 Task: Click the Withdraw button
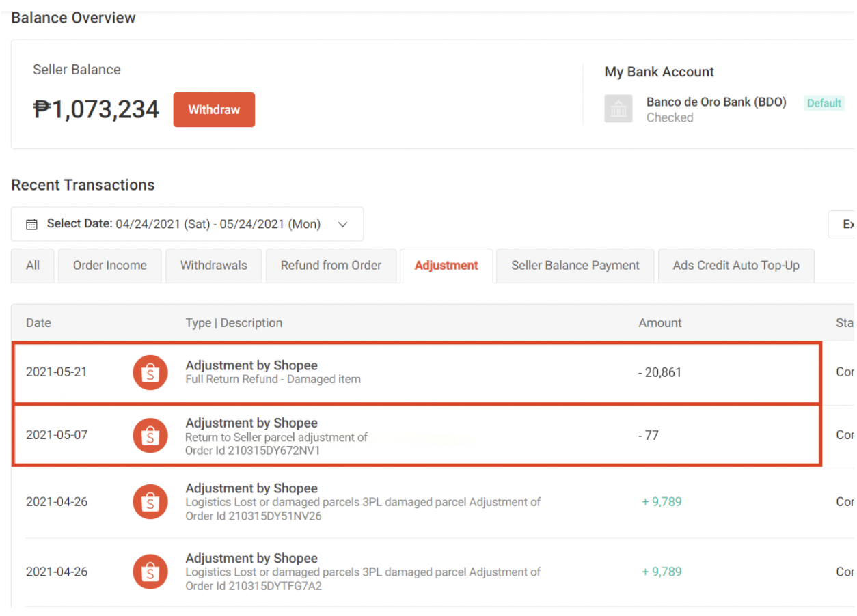coord(214,110)
